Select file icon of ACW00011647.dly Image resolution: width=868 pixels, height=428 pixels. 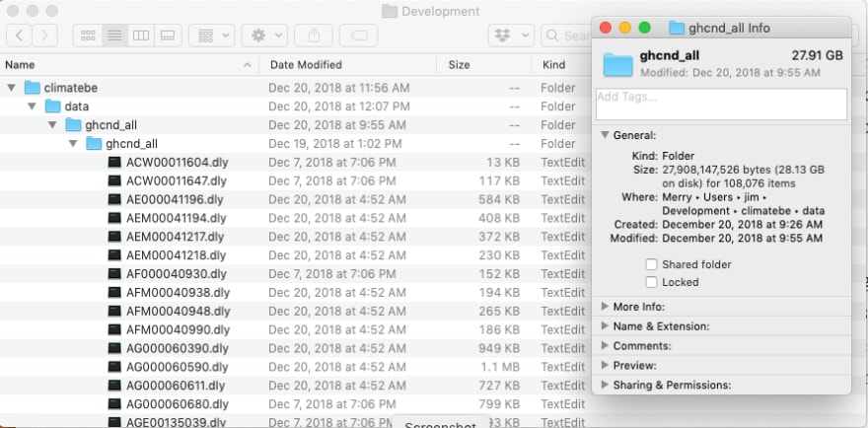click(114, 180)
